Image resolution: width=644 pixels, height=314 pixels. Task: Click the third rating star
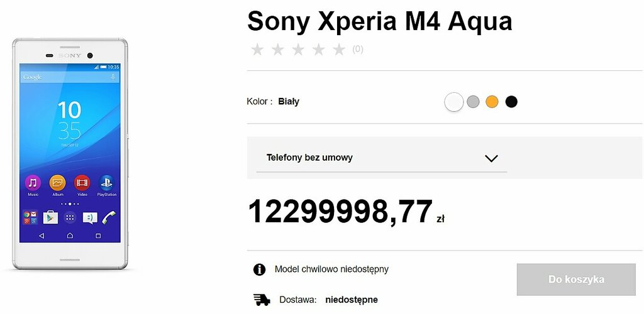point(298,50)
